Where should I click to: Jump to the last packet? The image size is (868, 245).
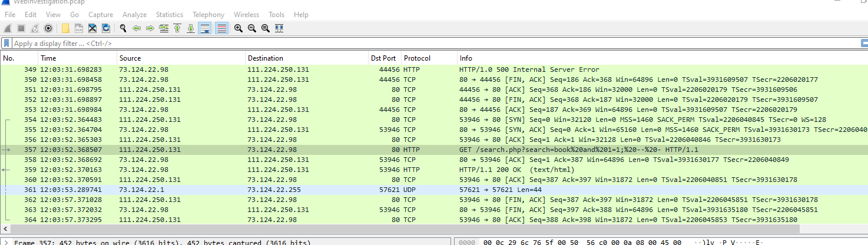coord(191,28)
